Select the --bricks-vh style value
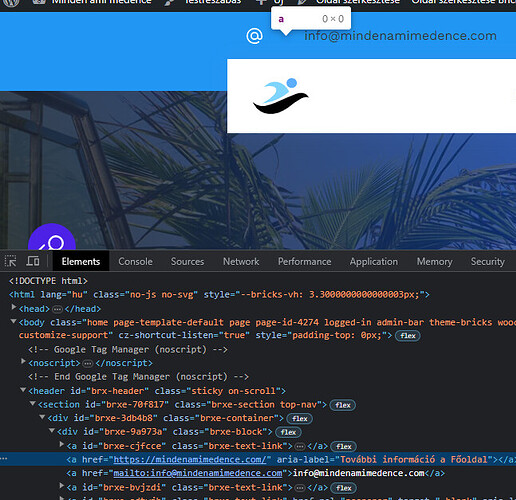Screen dimensions: 516x500 [329, 295]
